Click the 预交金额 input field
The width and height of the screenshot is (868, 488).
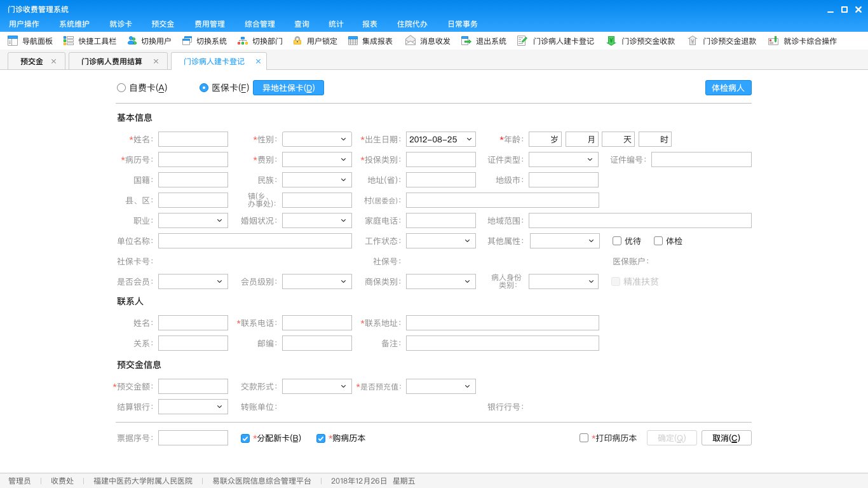193,386
